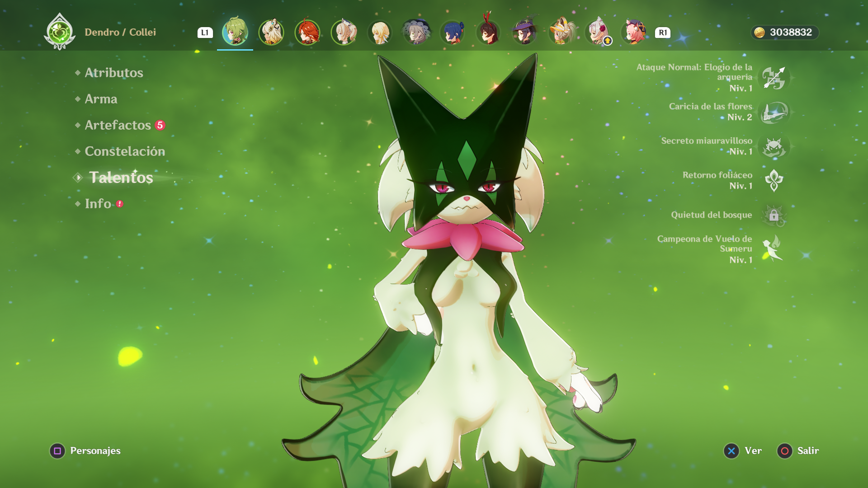Click the Personajes button

pyautogui.click(x=85, y=450)
